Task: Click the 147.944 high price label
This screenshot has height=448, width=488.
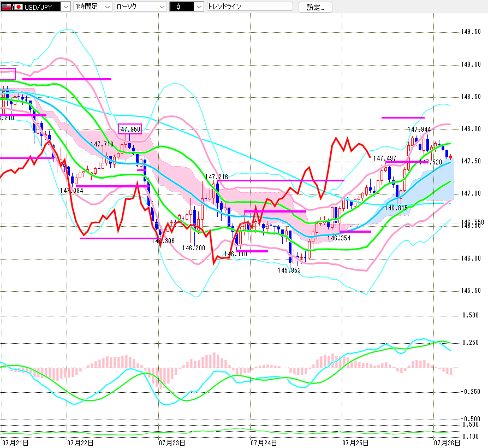Action: coord(419,129)
